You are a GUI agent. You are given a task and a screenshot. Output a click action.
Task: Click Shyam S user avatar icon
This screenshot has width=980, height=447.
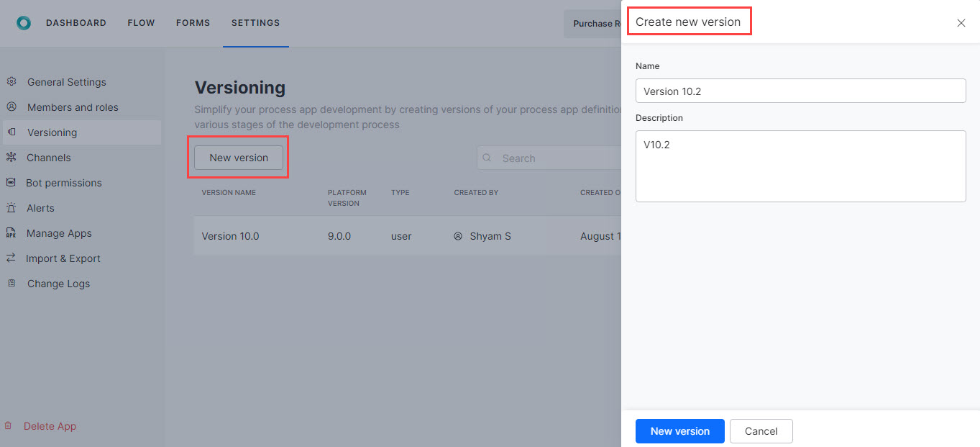tap(458, 235)
